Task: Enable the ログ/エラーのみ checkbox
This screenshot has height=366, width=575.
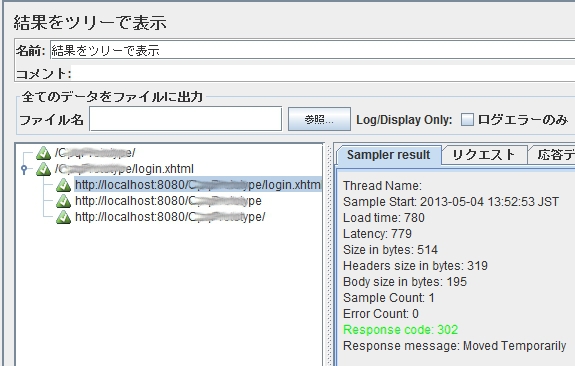Action: [467, 120]
